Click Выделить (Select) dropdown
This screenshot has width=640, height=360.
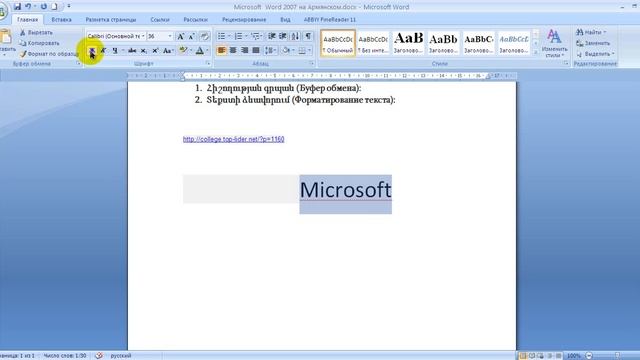pyautogui.click(x=595, y=54)
